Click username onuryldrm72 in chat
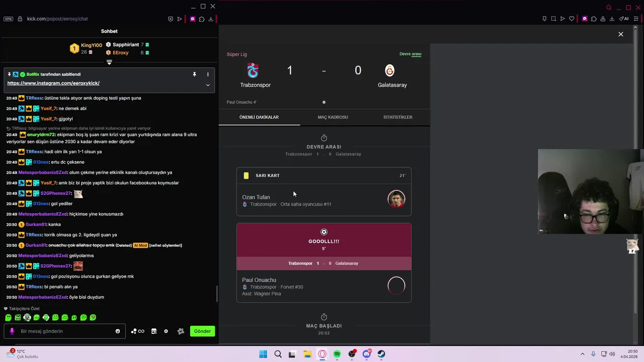 point(41,135)
